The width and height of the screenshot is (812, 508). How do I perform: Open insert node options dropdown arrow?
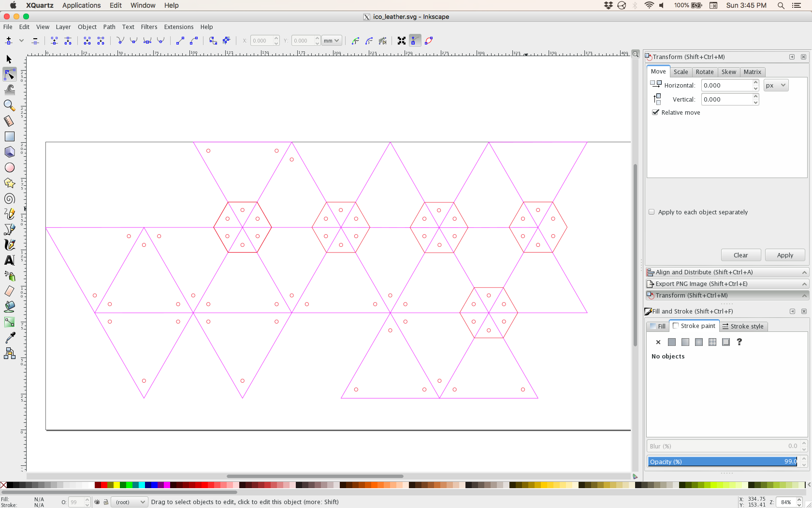coord(21,41)
